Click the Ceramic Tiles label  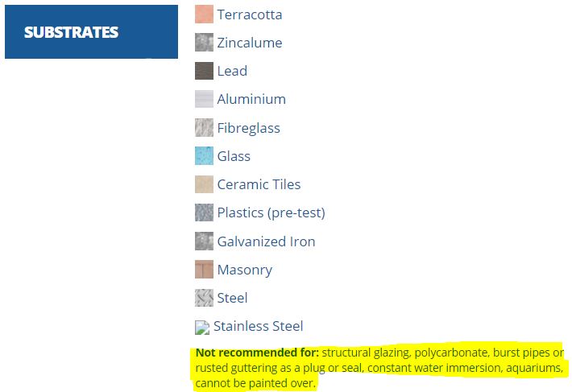point(259,184)
